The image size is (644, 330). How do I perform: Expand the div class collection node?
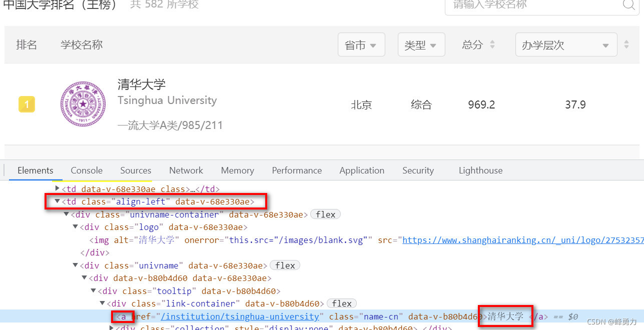click(112, 327)
